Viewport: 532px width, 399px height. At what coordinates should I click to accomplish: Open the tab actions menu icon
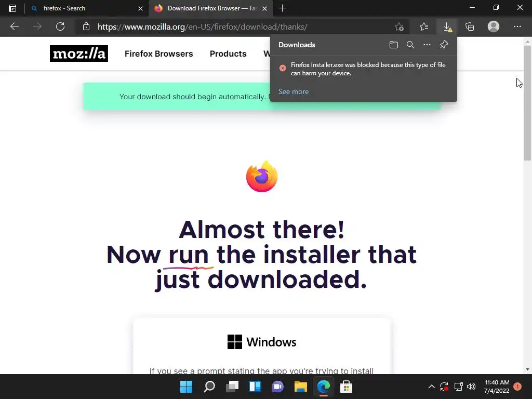12,8
